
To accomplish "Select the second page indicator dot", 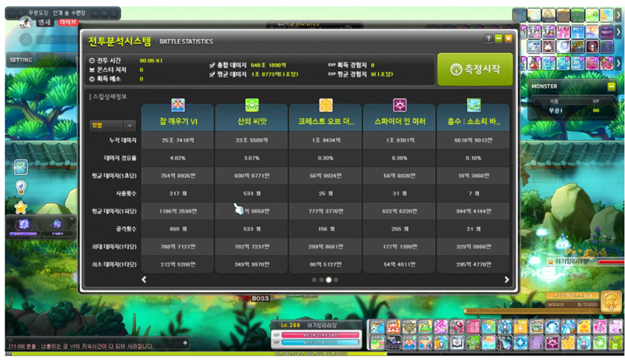I will click(x=321, y=280).
